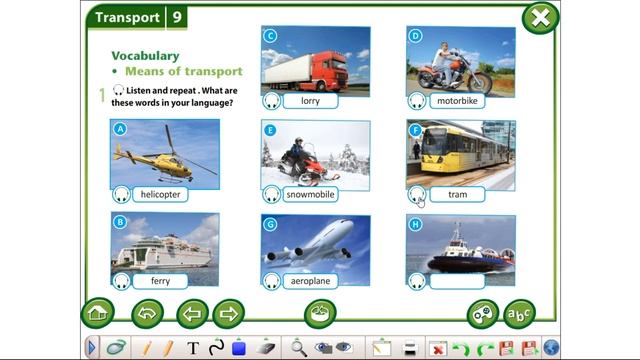Click the Transport unit title tab

tap(127, 18)
